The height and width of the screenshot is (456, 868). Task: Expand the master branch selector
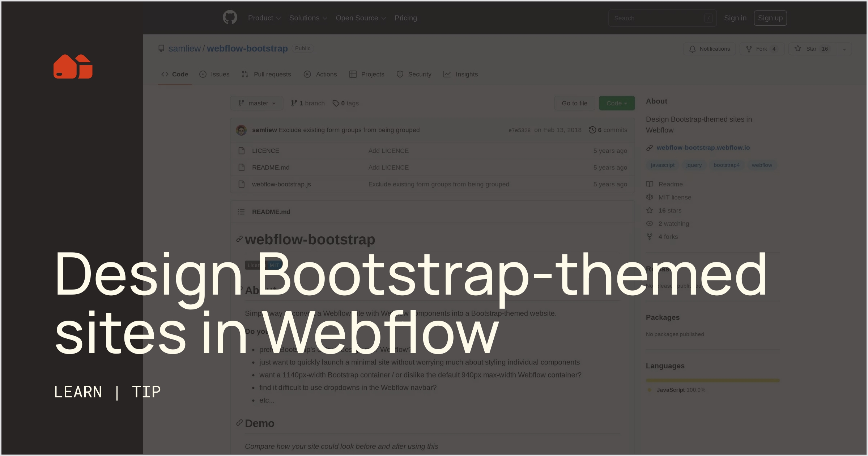coord(257,103)
